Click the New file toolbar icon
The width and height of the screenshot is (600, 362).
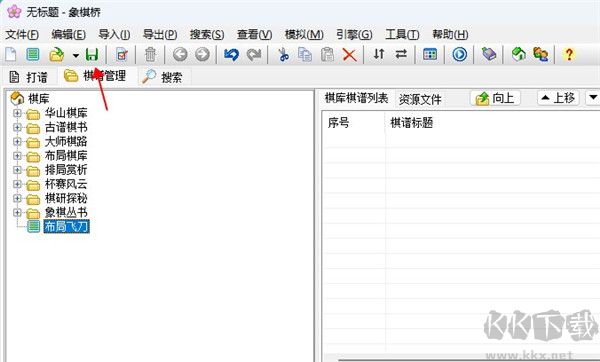click(x=11, y=54)
